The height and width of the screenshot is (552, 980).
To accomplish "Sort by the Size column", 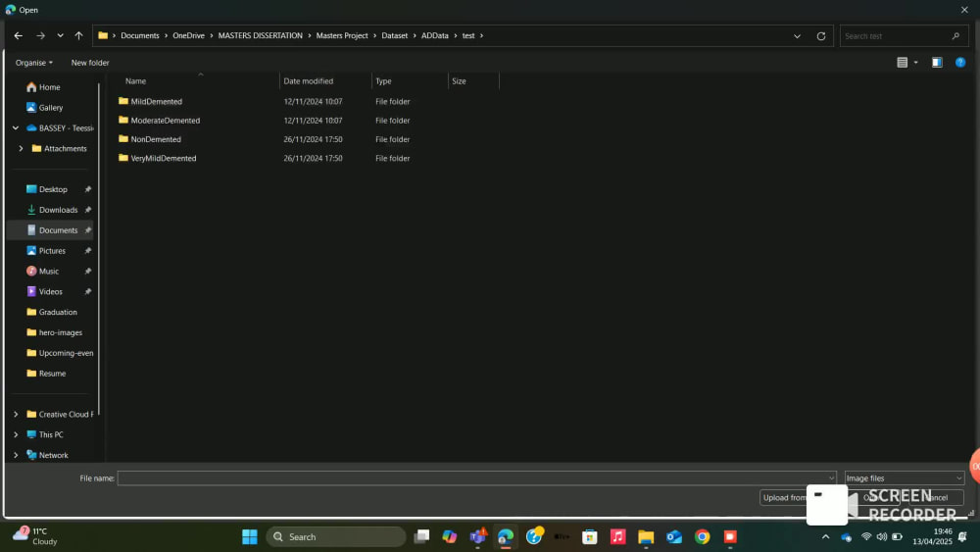I will click(x=459, y=81).
